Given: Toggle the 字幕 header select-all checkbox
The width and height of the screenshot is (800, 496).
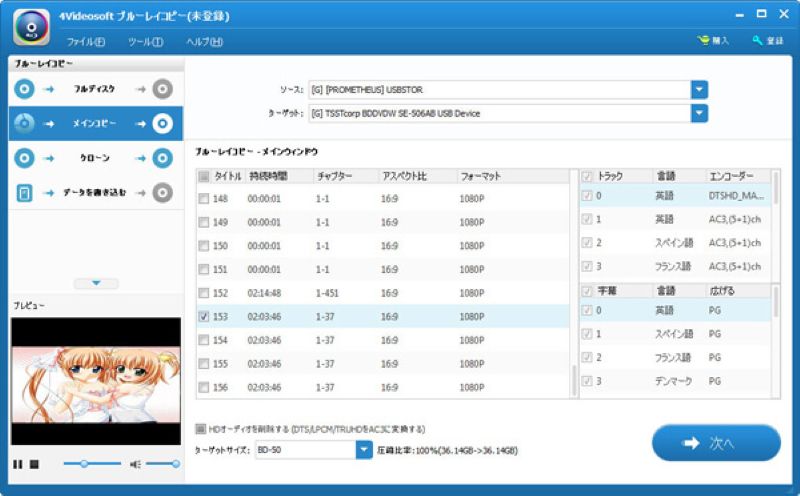Looking at the screenshot, I should pos(587,291).
